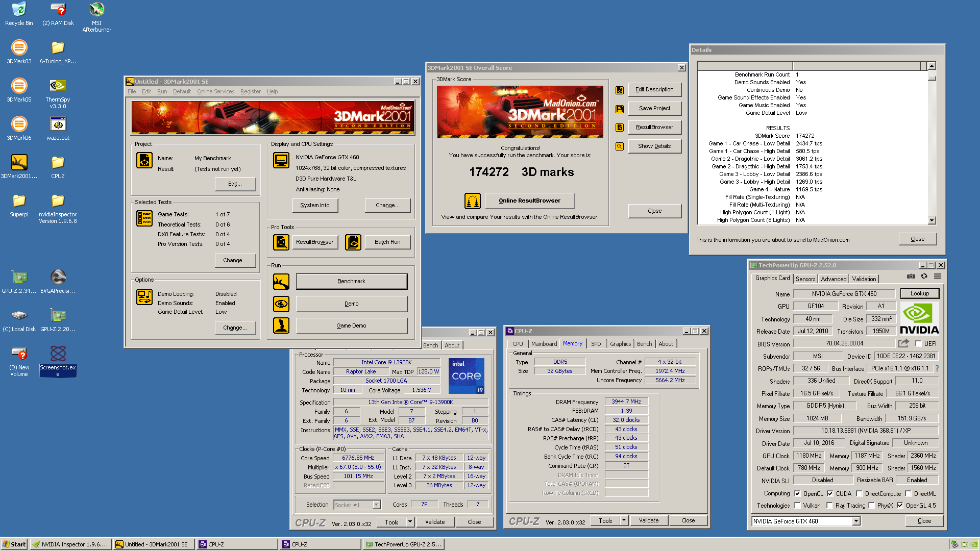This screenshot has height=551, width=980.
Task: Click the Online ResultBrowser button
Action: click(529, 201)
